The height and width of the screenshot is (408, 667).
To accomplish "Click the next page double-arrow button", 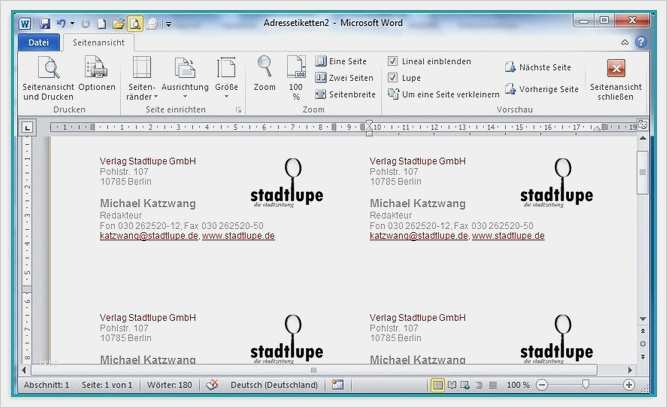I will tap(643, 357).
